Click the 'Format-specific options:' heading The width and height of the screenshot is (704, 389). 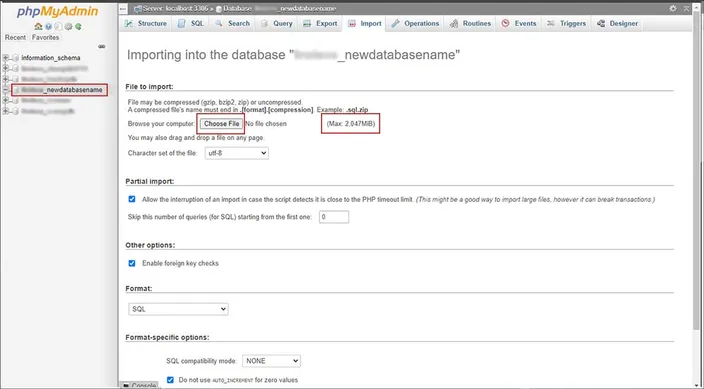click(167, 337)
